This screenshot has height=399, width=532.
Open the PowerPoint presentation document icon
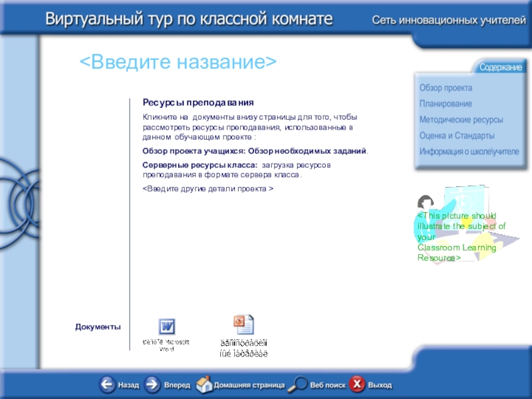point(243,325)
